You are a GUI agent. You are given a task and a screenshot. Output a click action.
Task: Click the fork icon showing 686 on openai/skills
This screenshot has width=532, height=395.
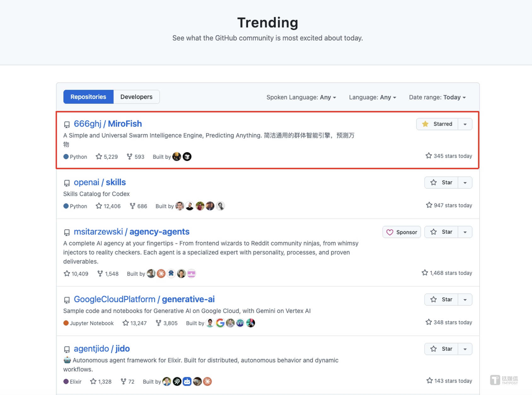pos(132,206)
